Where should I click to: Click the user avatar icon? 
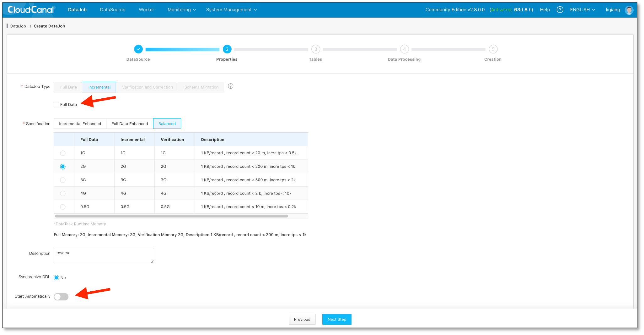[629, 10]
